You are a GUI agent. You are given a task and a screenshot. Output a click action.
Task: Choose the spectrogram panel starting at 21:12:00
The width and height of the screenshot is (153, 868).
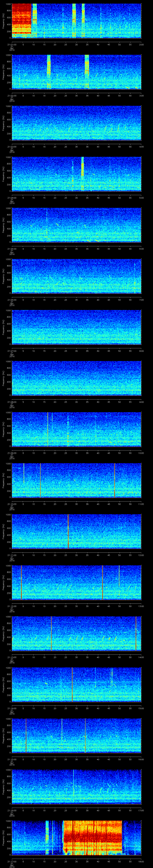point(76,582)
